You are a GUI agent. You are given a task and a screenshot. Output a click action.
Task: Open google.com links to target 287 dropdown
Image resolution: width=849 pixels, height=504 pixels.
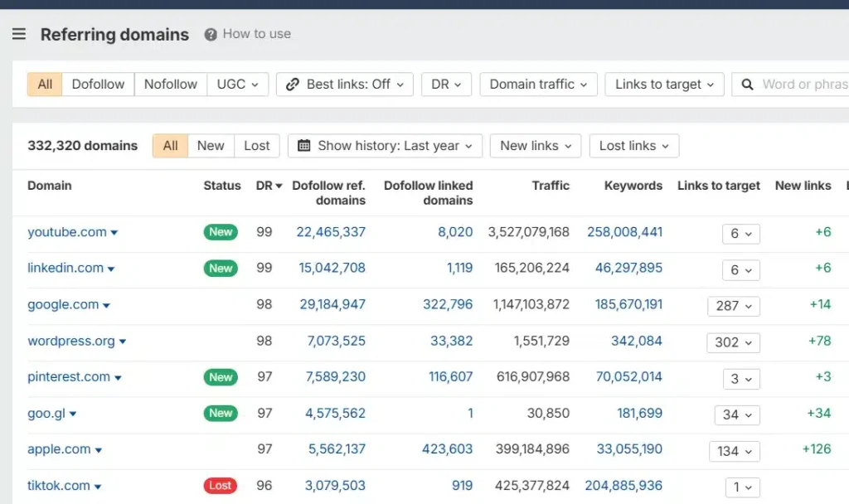point(734,306)
